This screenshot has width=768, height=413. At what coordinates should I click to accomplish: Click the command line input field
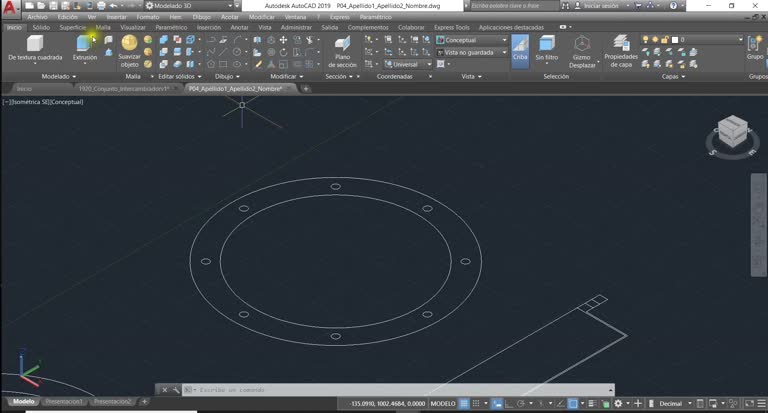(x=402, y=390)
